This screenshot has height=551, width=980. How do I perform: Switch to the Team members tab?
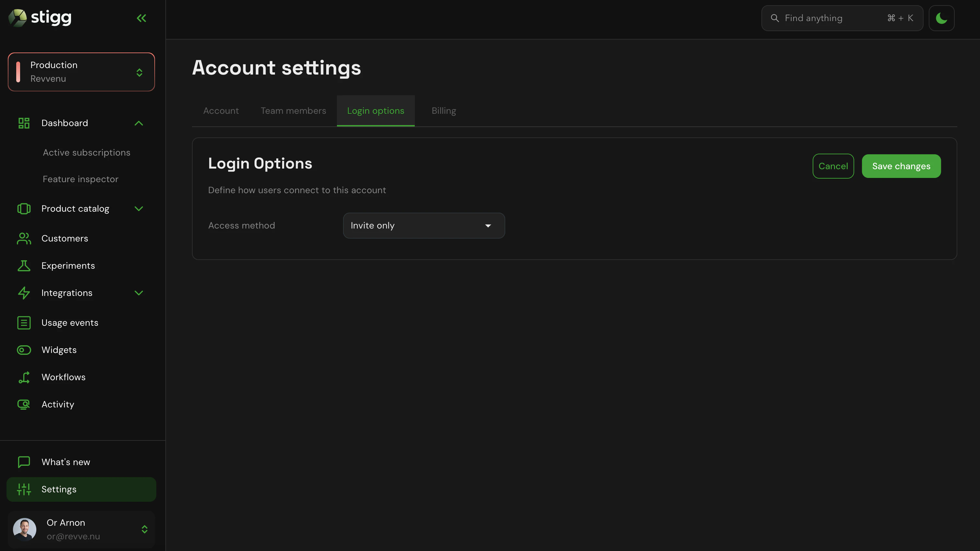click(293, 111)
